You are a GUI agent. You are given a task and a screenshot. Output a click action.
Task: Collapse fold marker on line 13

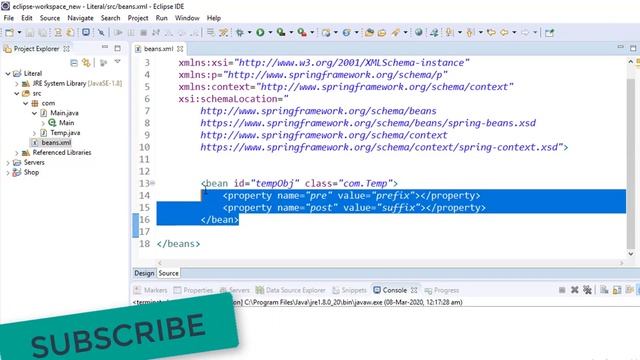153,183
